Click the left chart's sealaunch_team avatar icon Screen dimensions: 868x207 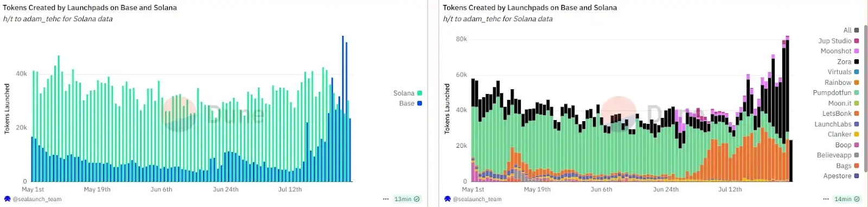(x=8, y=199)
